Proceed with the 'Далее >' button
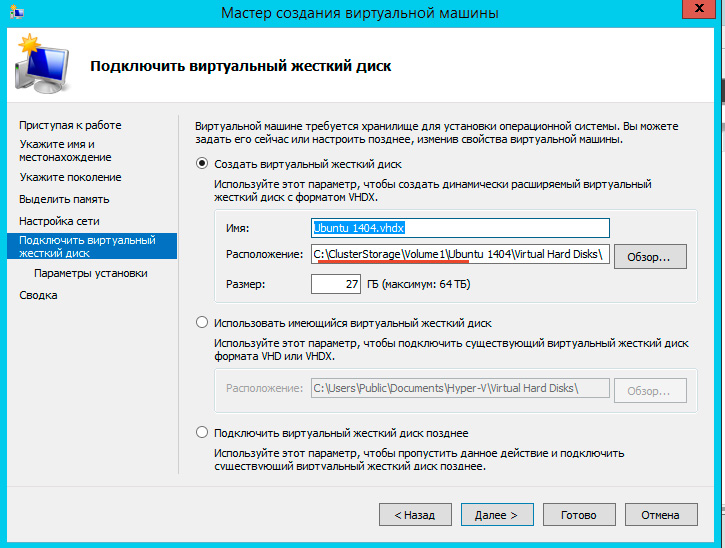725x548 pixels. (x=496, y=515)
